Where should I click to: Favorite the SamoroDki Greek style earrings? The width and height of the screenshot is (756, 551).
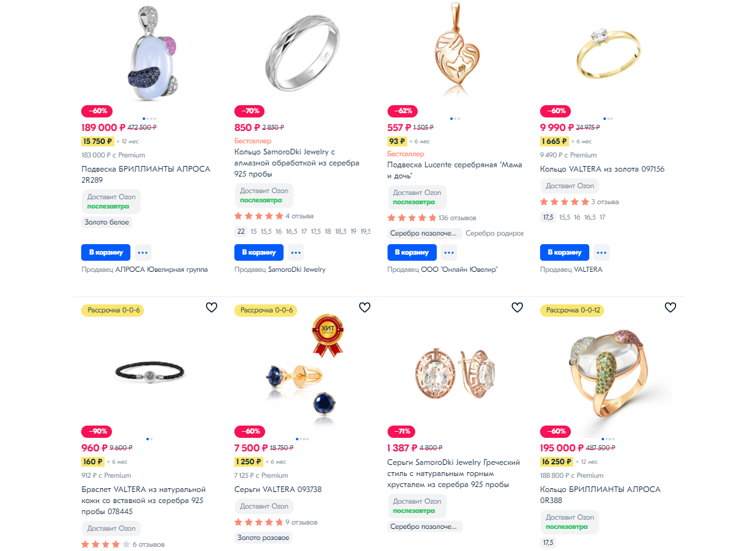[x=517, y=307]
